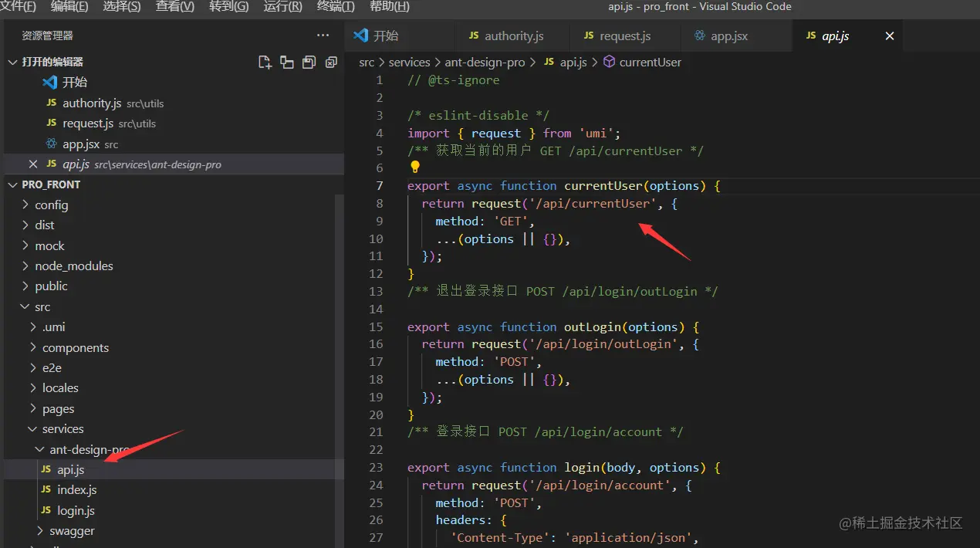Viewport: 980px width, 548px height.
Task: Open the 转到(G) menu
Action: click(x=229, y=7)
